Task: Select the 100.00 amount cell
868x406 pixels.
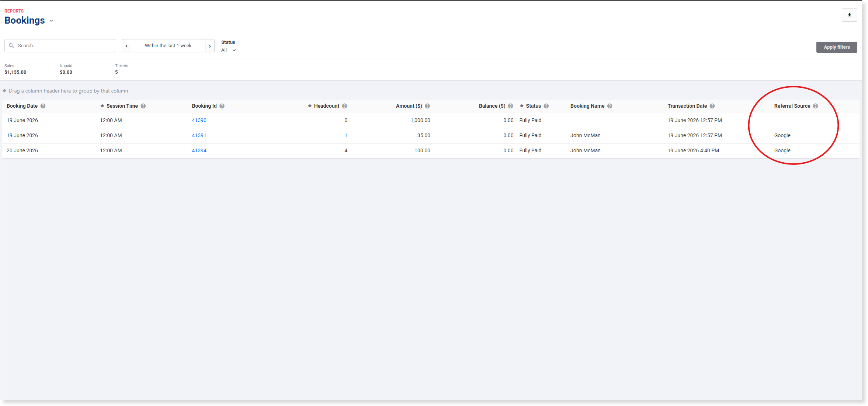Action: click(x=422, y=150)
